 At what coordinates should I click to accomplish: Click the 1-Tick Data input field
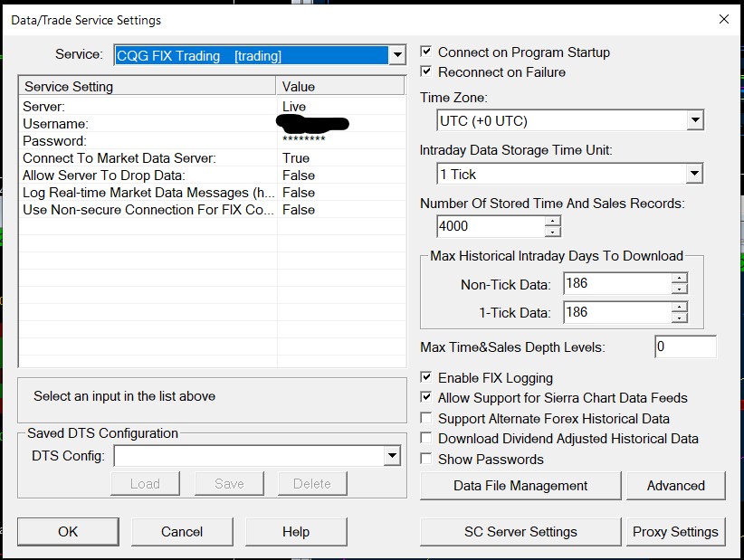(618, 312)
